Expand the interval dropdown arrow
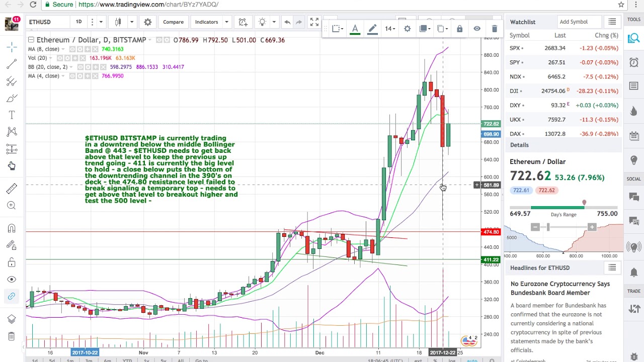644x362 pixels. (x=101, y=22)
